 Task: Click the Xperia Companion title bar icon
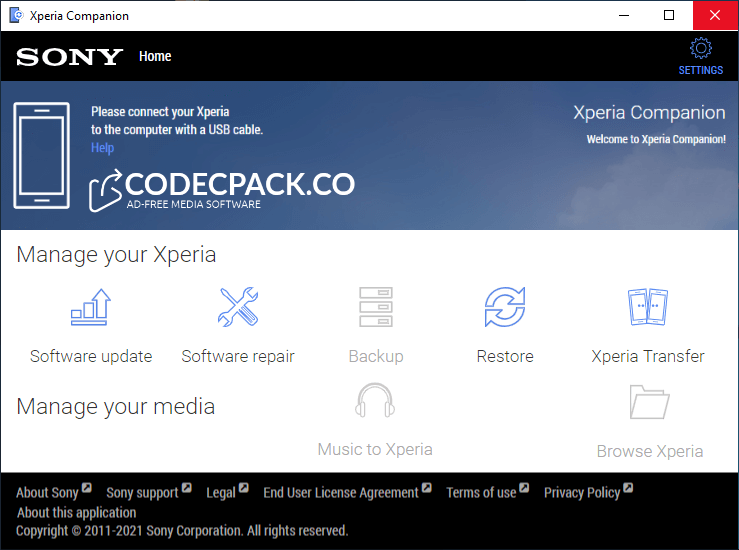16,16
